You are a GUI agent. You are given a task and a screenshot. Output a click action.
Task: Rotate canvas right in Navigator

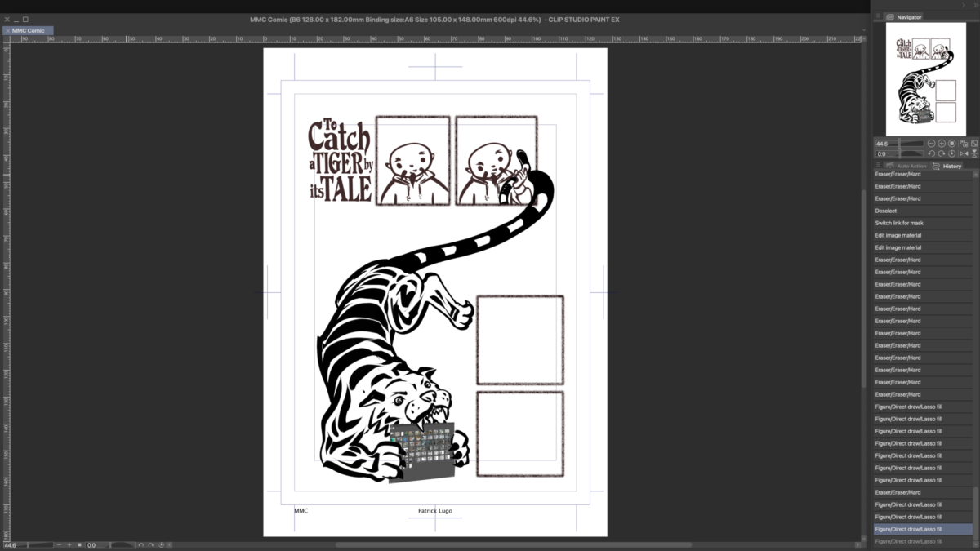click(x=942, y=153)
